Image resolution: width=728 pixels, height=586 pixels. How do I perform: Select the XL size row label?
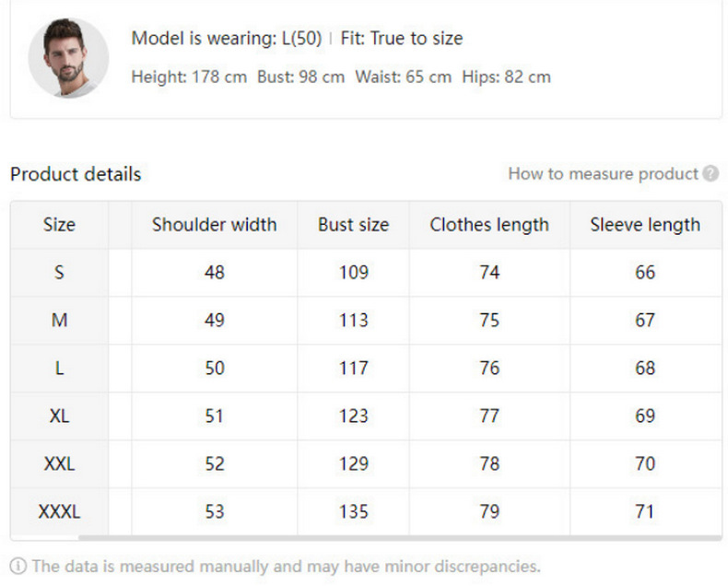[59, 416]
